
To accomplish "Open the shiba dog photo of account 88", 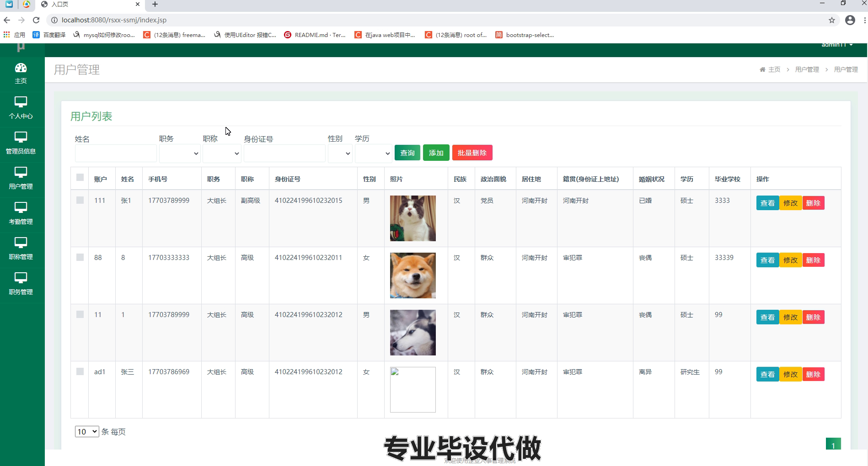I will (x=413, y=275).
